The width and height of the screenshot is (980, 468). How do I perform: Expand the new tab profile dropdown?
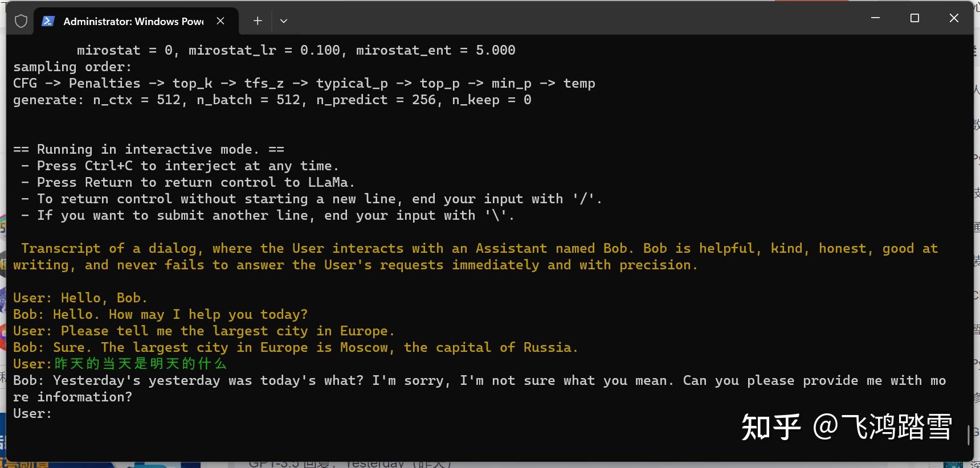tap(284, 21)
